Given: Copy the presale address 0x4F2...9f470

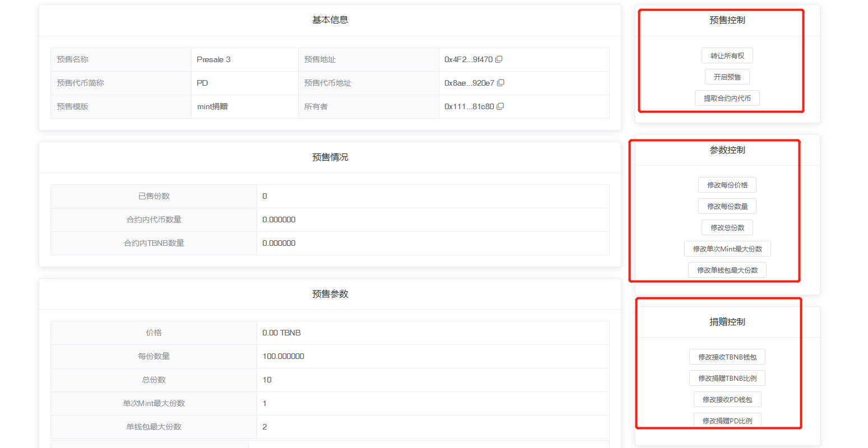Looking at the screenshot, I should pyautogui.click(x=499, y=59).
